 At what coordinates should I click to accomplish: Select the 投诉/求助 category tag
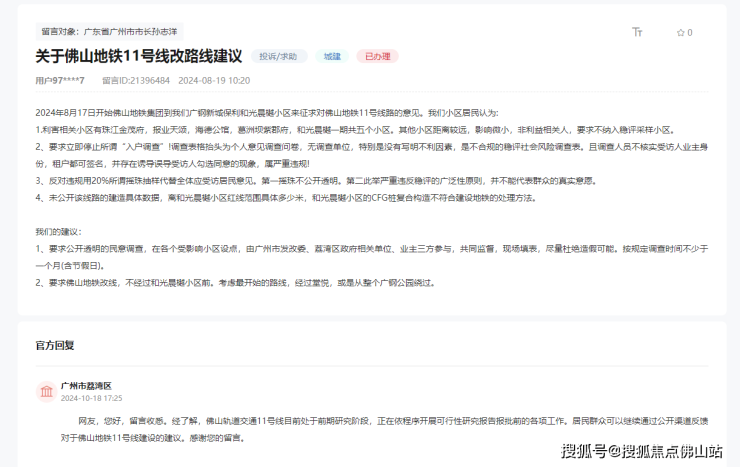pyautogui.click(x=279, y=57)
